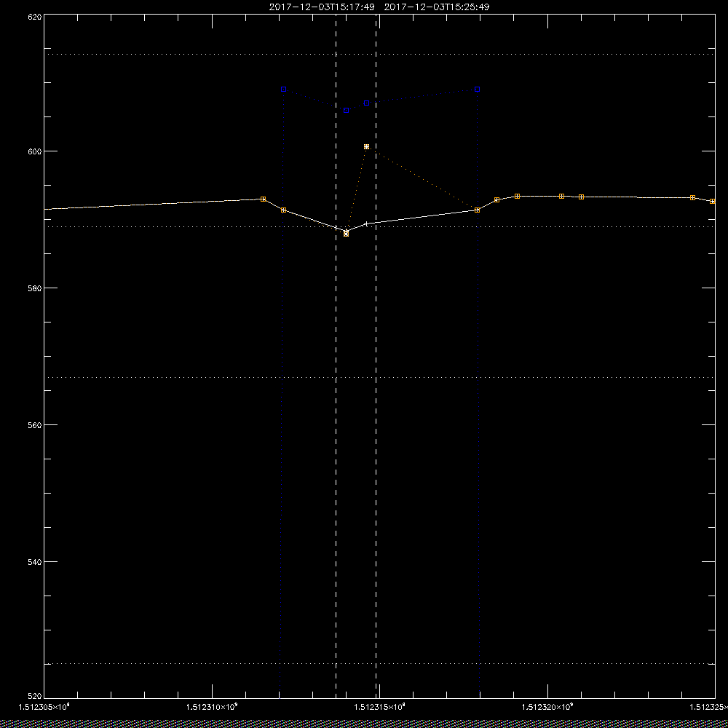Viewport: 728px width, 728px height.
Task: Click the 620 label on the y-axis
Action: [35, 16]
